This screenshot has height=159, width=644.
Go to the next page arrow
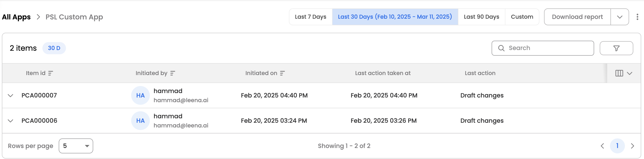click(632, 146)
